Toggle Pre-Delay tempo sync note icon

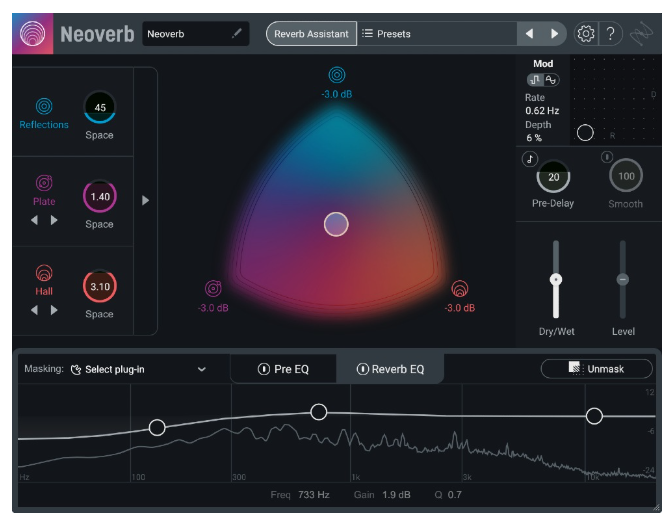point(530,159)
